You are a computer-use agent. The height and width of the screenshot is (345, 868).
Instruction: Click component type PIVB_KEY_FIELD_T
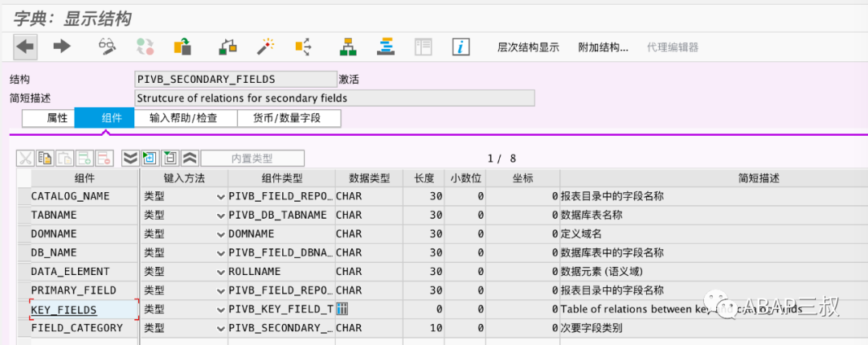click(x=281, y=310)
